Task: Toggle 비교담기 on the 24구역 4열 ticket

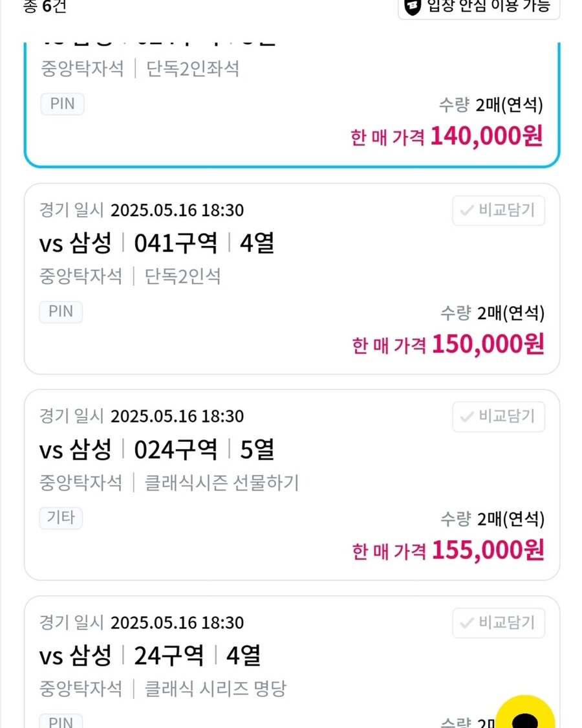Action: [499, 623]
